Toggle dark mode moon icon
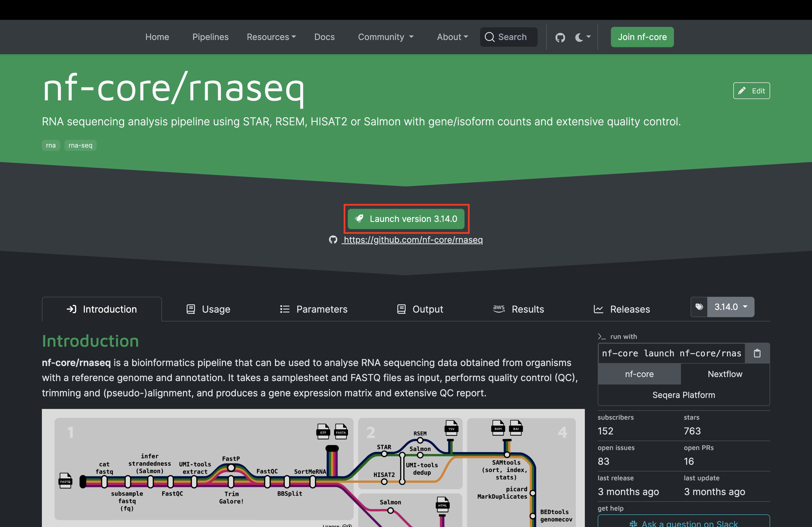This screenshot has width=812, height=527. pyautogui.click(x=579, y=37)
